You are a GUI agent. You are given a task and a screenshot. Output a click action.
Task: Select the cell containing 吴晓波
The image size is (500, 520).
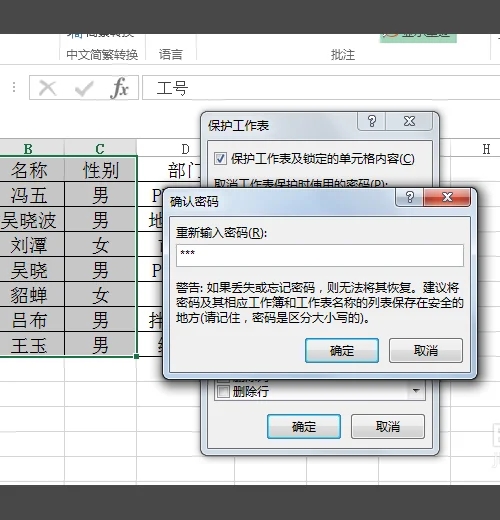pos(29,220)
